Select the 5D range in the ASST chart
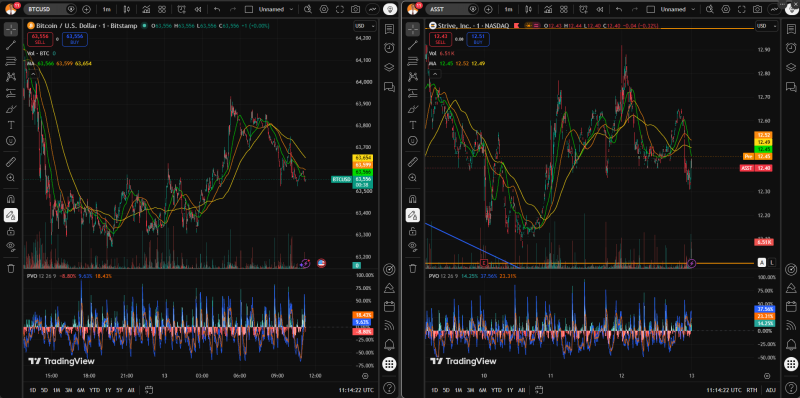 tap(446, 390)
